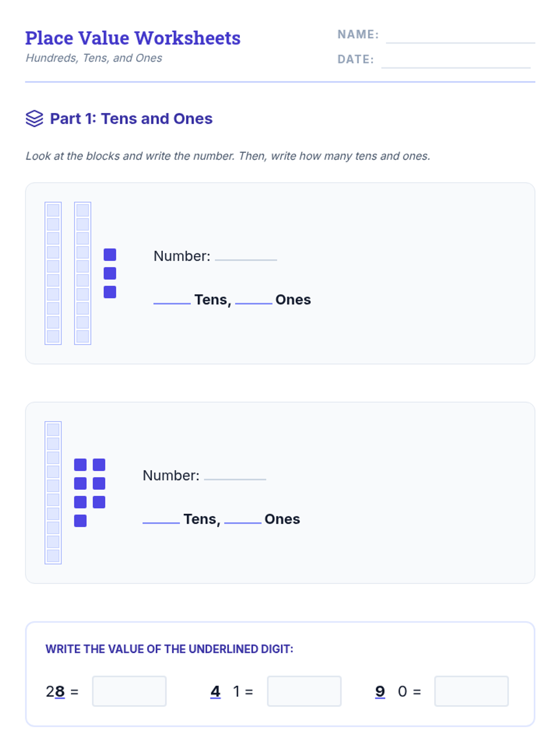Click the Place Value Worksheets title

tap(133, 38)
